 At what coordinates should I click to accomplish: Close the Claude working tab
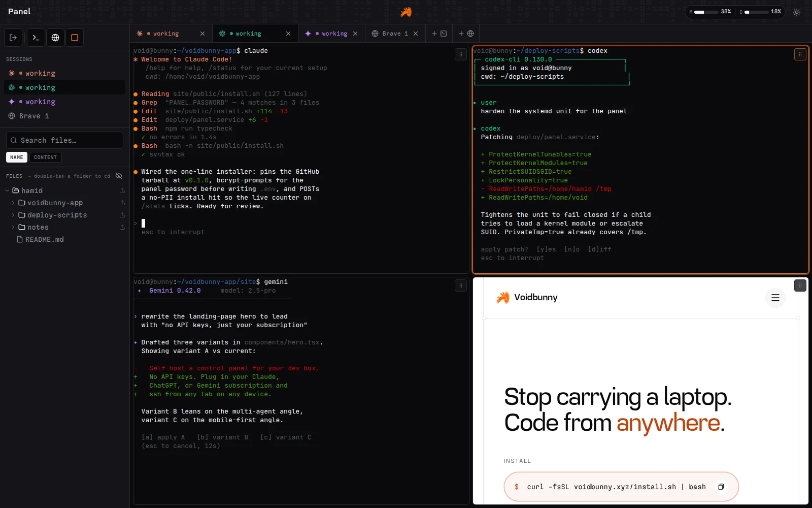(x=202, y=34)
